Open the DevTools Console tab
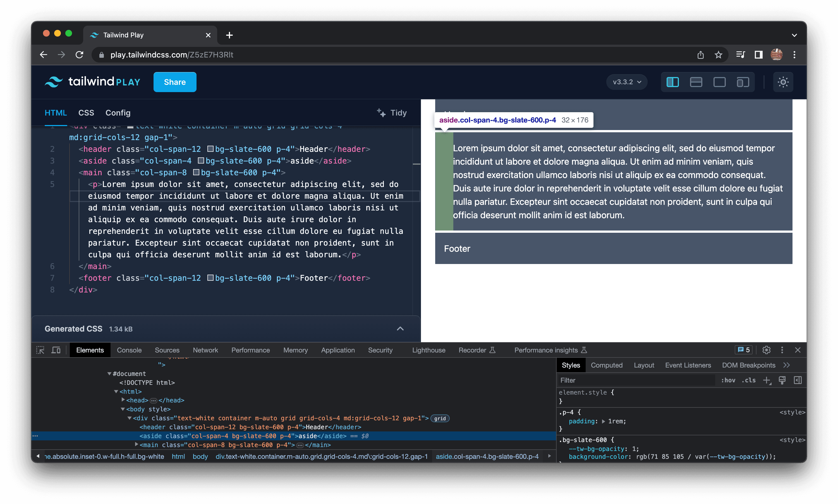The height and width of the screenshot is (504, 838). tap(129, 350)
